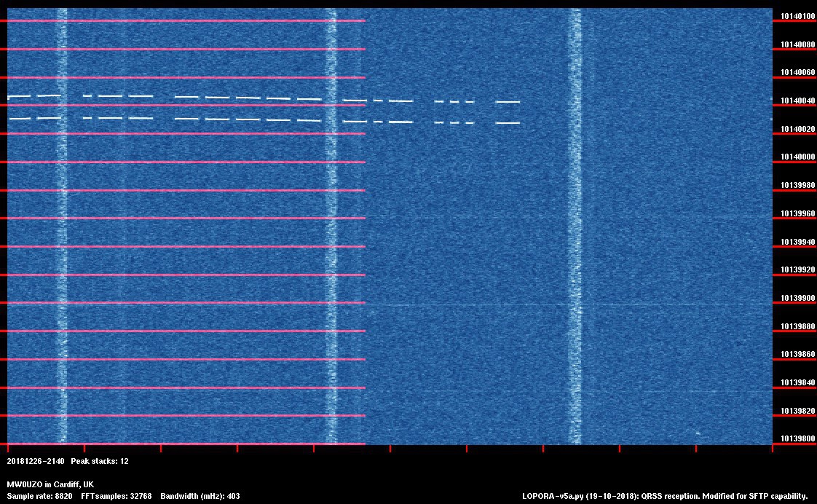Click the 10140000 frequency scale label
The image size is (817, 504).
[797, 157]
